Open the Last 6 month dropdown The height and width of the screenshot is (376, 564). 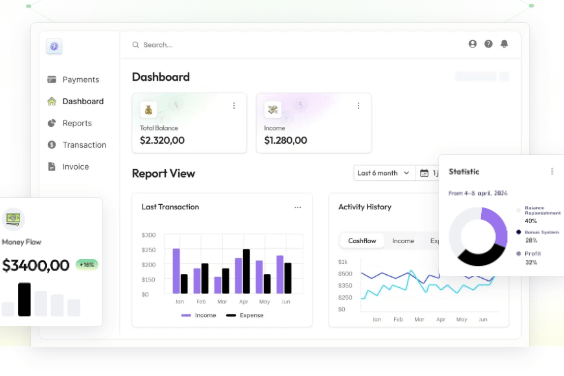tap(384, 173)
